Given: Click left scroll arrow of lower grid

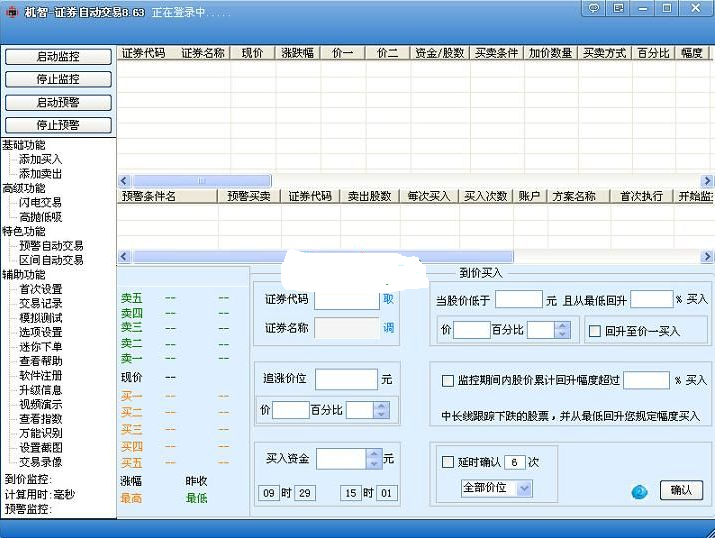Looking at the screenshot, I should (x=124, y=257).
